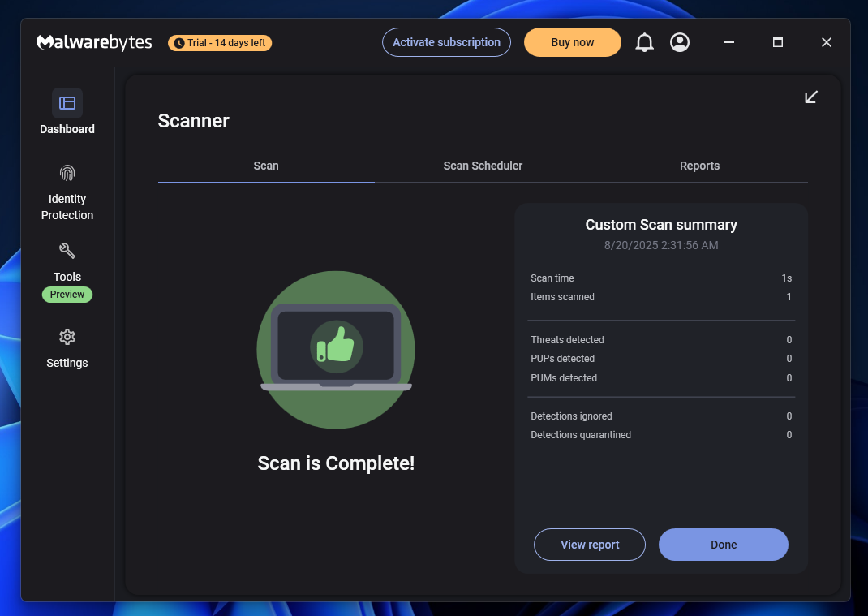Click the Trial 14 days left badge
Viewport: 868px width, 616px height.
220,43
